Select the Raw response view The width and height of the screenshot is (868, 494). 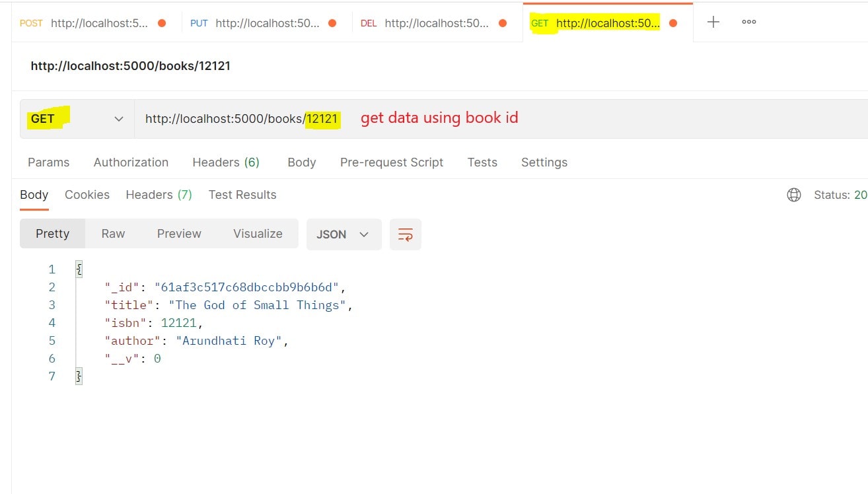[112, 233]
